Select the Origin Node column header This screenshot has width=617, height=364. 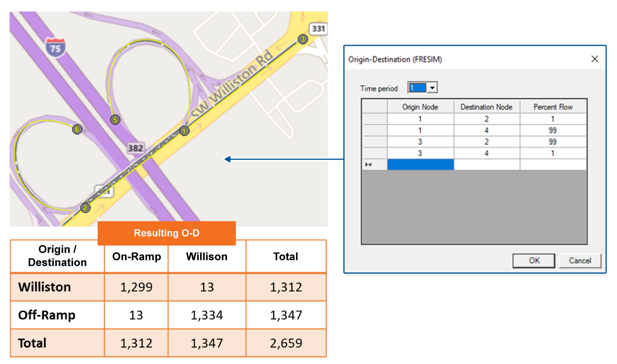coord(420,107)
